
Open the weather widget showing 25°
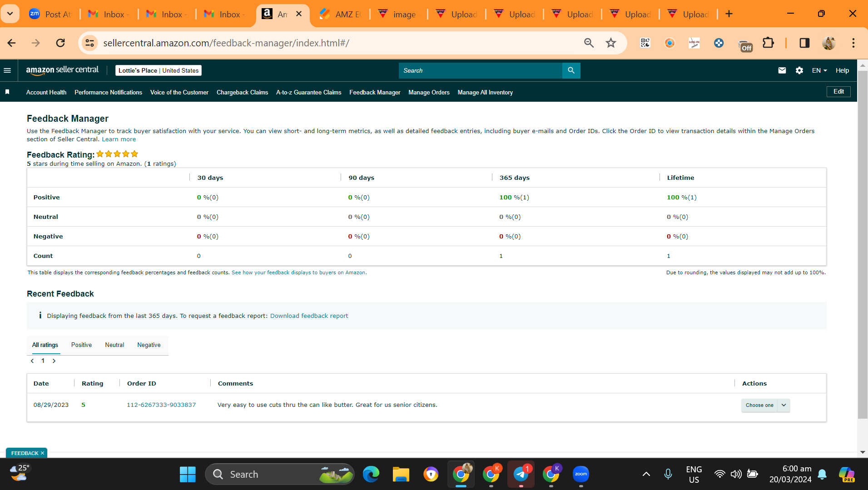[20, 473]
